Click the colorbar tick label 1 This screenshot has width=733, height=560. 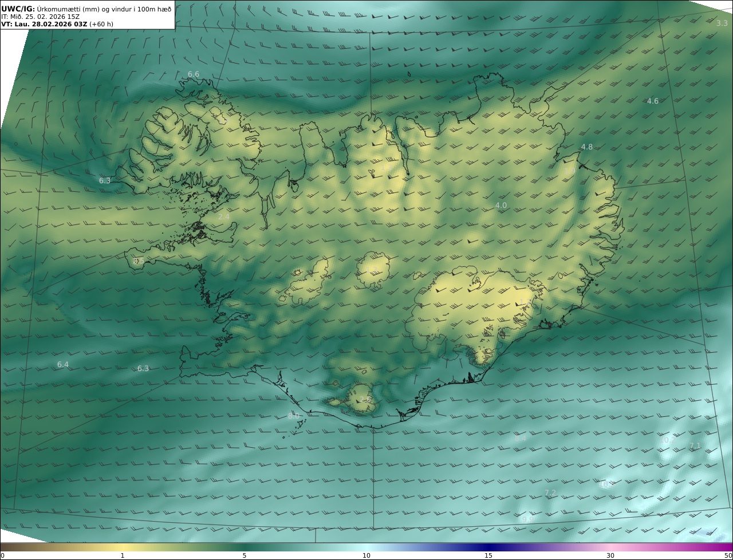[x=123, y=556]
